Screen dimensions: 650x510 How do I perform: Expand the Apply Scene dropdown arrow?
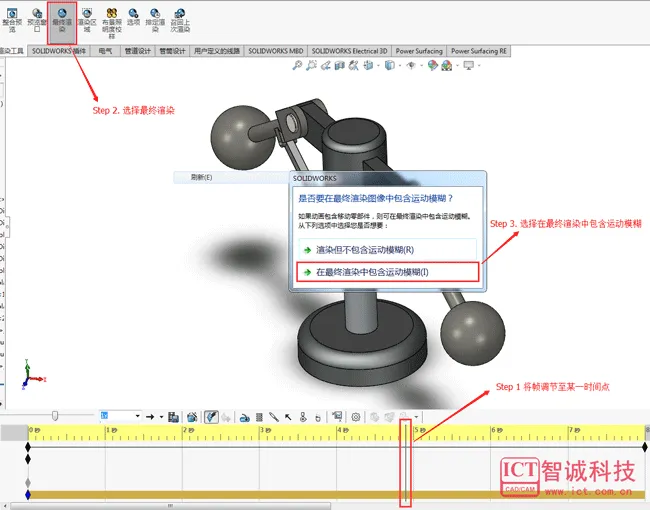click(x=458, y=66)
